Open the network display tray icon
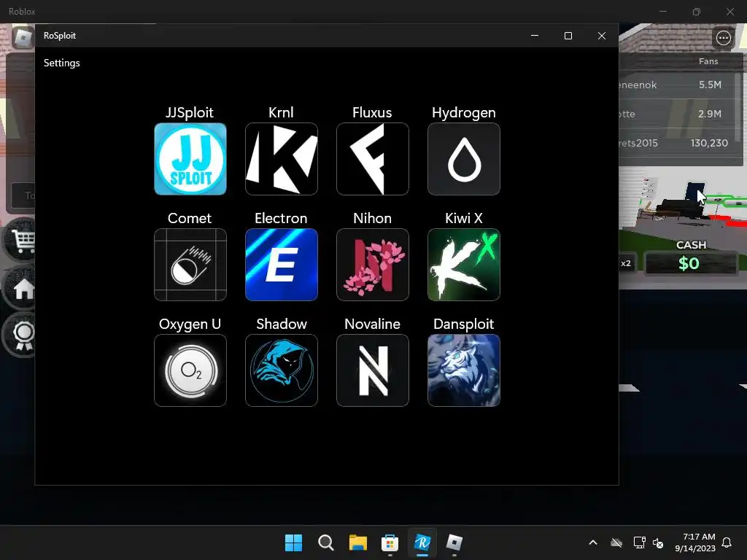 click(639, 542)
